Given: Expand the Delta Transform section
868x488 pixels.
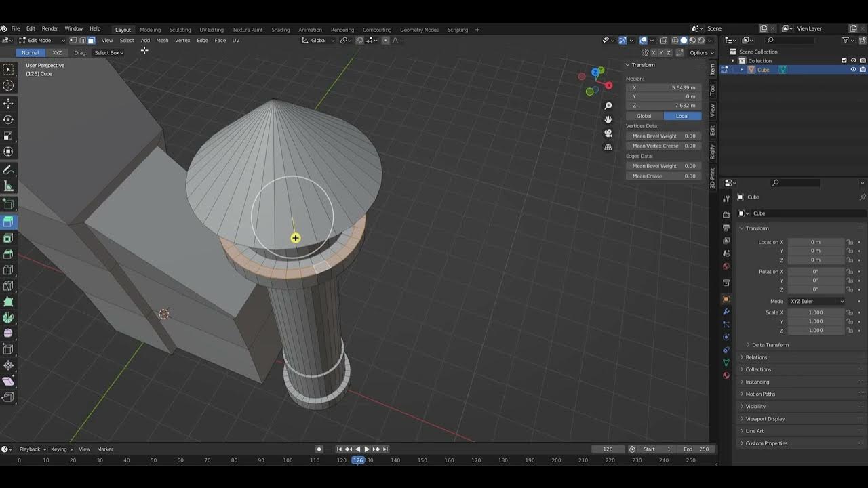Looking at the screenshot, I should [770, 345].
